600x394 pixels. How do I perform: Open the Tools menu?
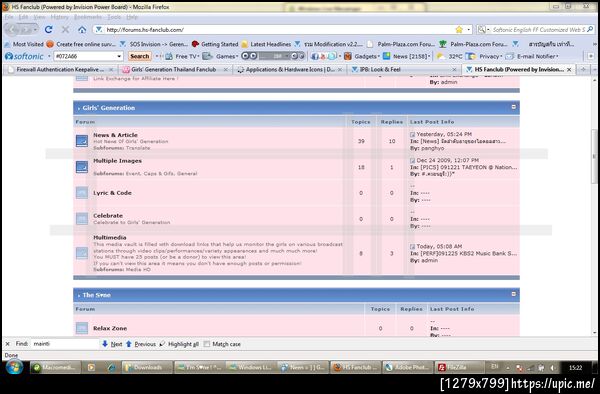click(x=114, y=17)
